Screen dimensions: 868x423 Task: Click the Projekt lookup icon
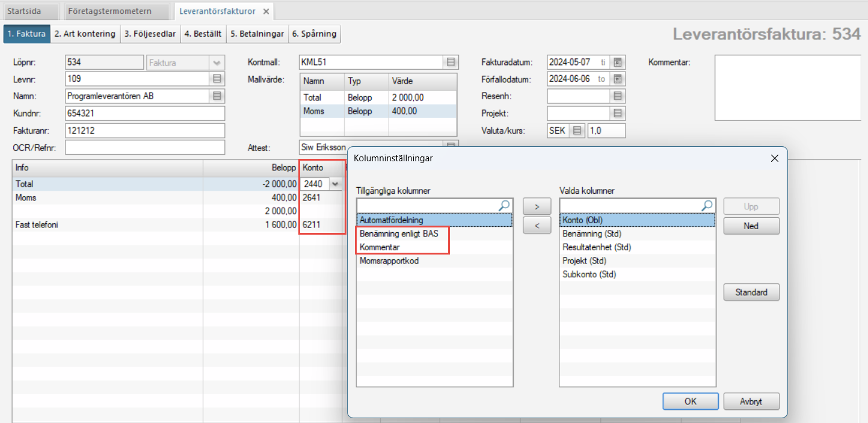[617, 113]
